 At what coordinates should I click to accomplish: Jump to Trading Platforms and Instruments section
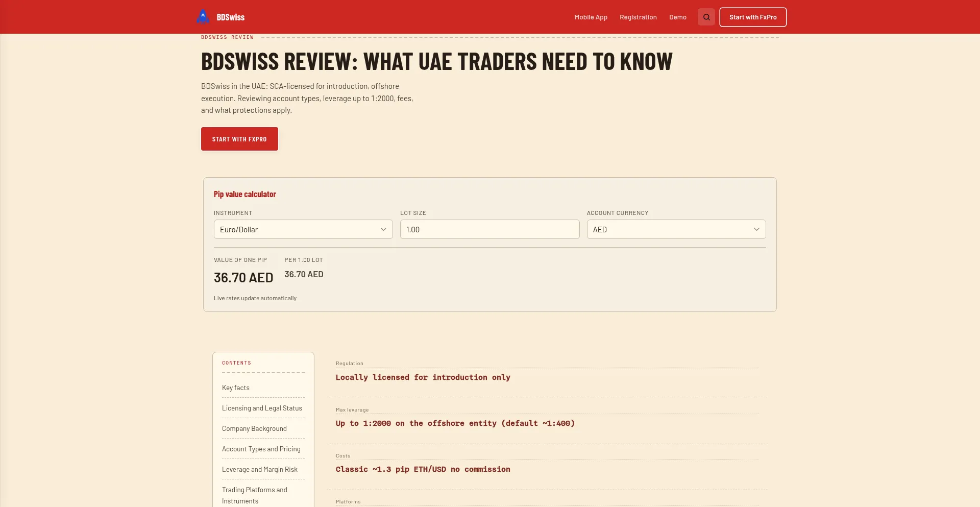(255, 495)
